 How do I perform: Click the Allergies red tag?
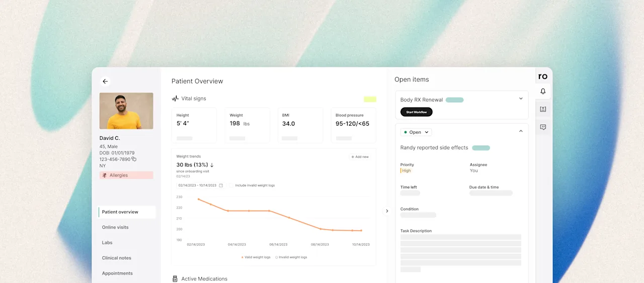[x=126, y=175]
